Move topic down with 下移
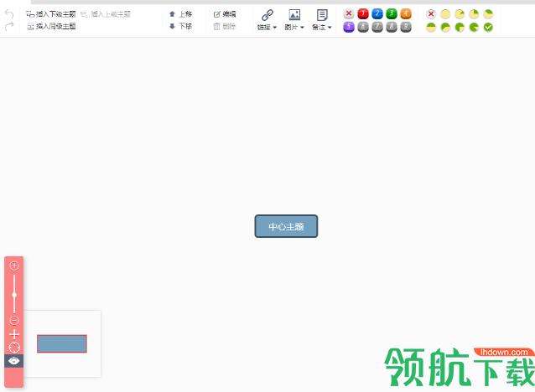This screenshot has width=535, height=392. pos(181,26)
